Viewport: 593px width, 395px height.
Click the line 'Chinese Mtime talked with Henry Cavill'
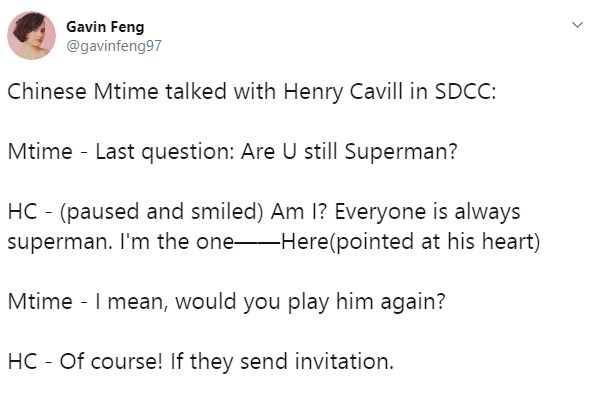[205, 92]
